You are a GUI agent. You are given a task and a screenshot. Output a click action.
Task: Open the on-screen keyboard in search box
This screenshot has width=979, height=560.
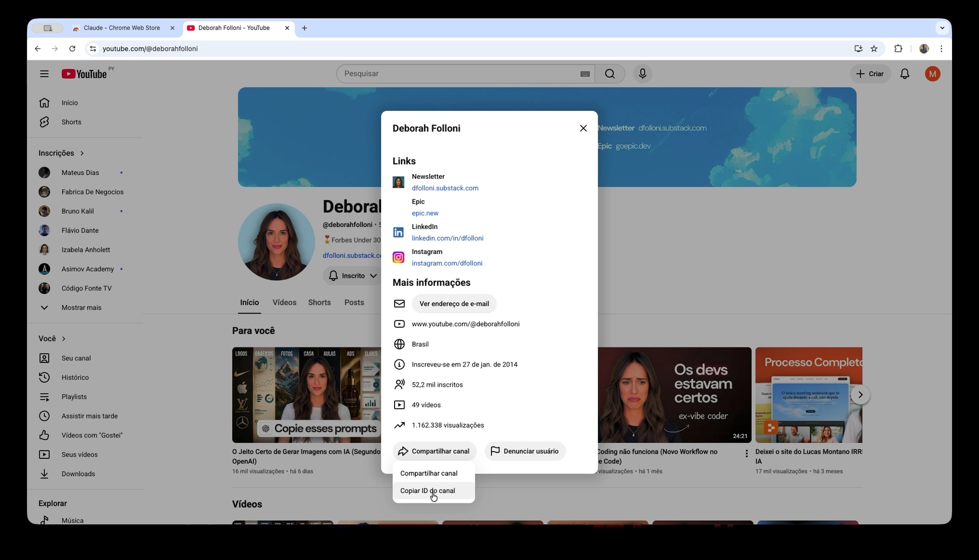[585, 74]
